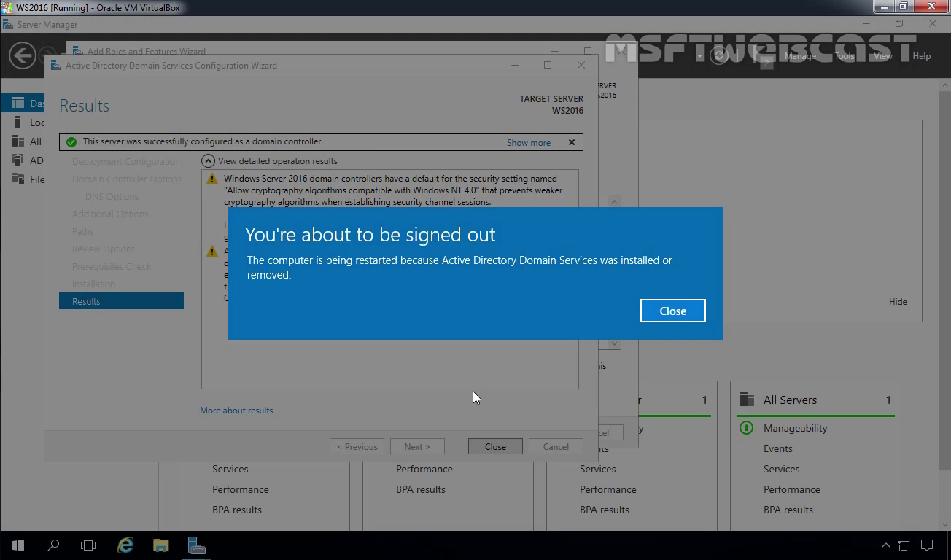Screen dimensions: 951x560
Task: Open More about results link
Action: (236, 411)
